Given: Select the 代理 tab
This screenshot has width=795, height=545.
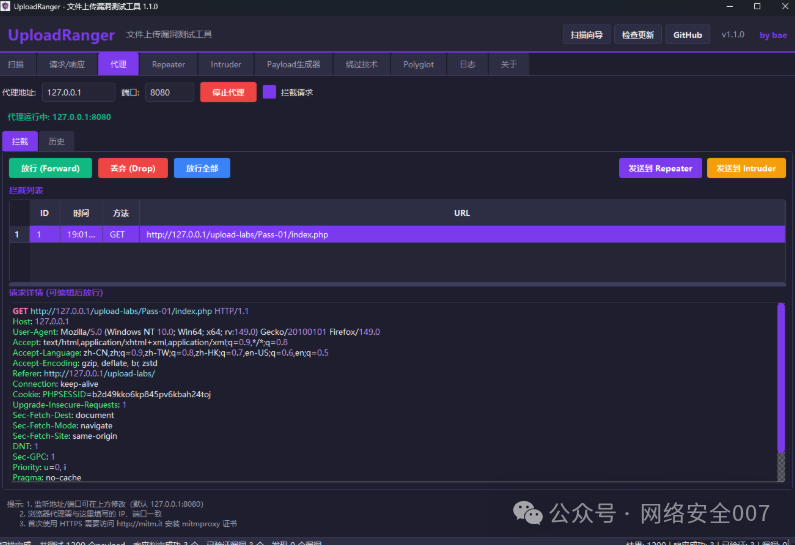Looking at the screenshot, I should coord(118,64).
